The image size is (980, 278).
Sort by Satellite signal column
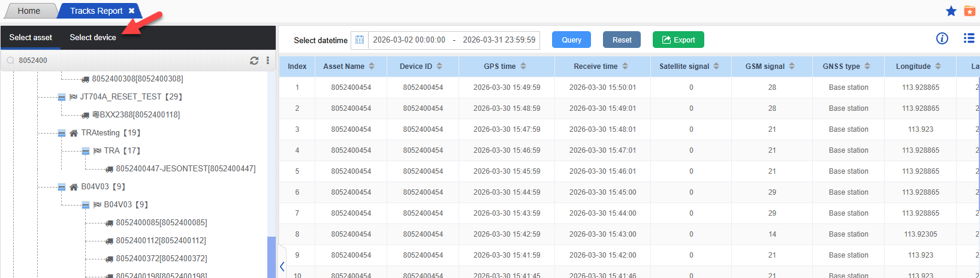716,67
